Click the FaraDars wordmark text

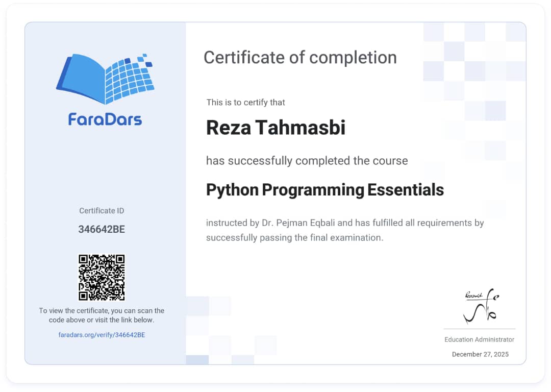pyautogui.click(x=105, y=119)
